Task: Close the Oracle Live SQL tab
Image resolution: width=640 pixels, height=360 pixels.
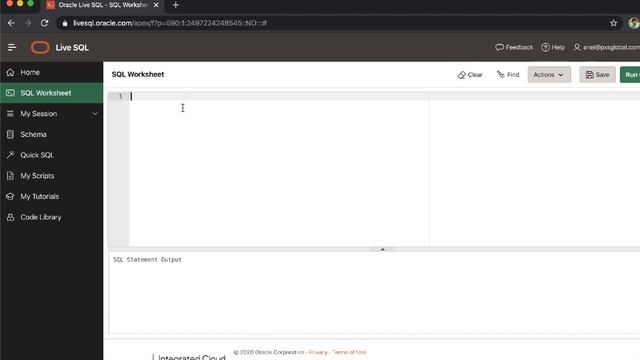Action: pyautogui.click(x=156, y=5)
